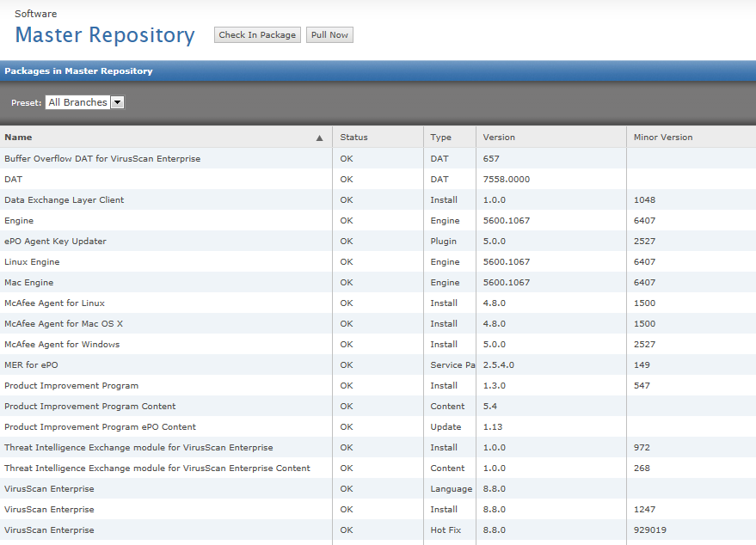Click version 7558.0000 in the DAT row
This screenshot has height=545, width=756.
click(x=507, y=180)
